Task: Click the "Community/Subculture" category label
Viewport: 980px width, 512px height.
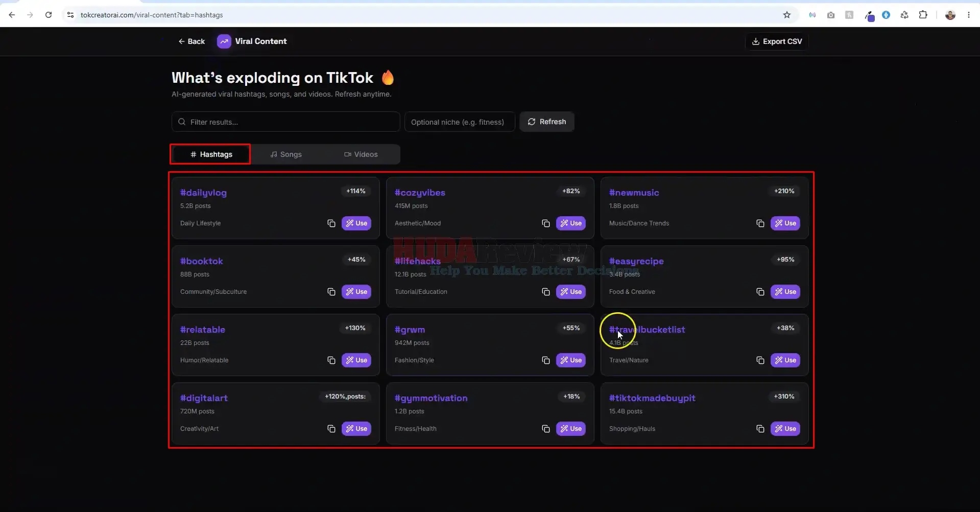Action: tap(213, 292)
